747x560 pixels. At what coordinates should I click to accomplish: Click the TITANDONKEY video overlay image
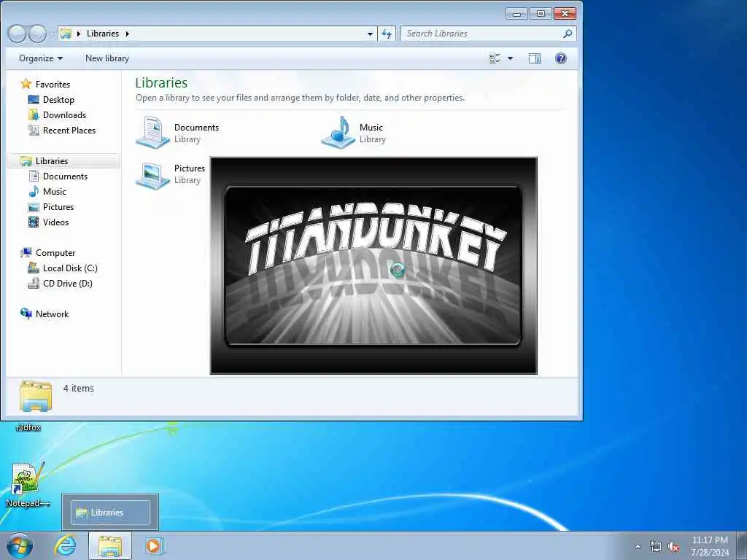(x=373, y=265)
